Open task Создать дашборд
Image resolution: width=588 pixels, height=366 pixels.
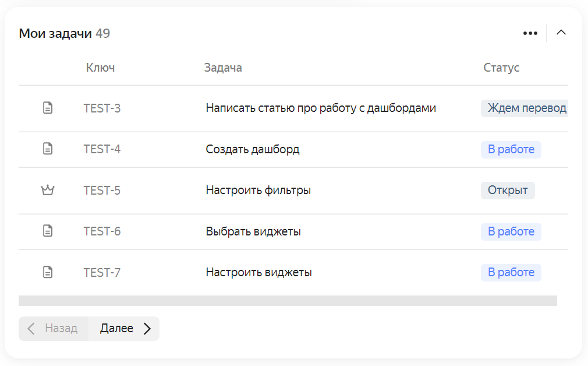click(x=253, y=149)
